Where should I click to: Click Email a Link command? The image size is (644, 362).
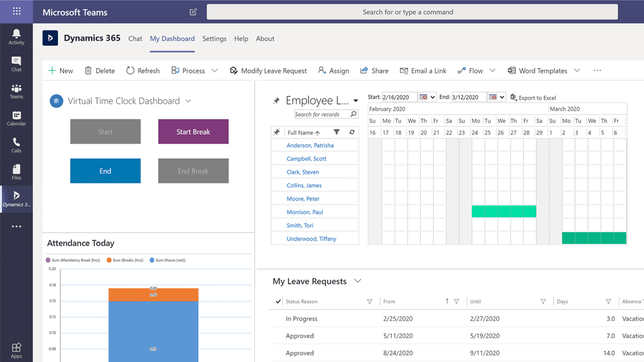[423, 71]
